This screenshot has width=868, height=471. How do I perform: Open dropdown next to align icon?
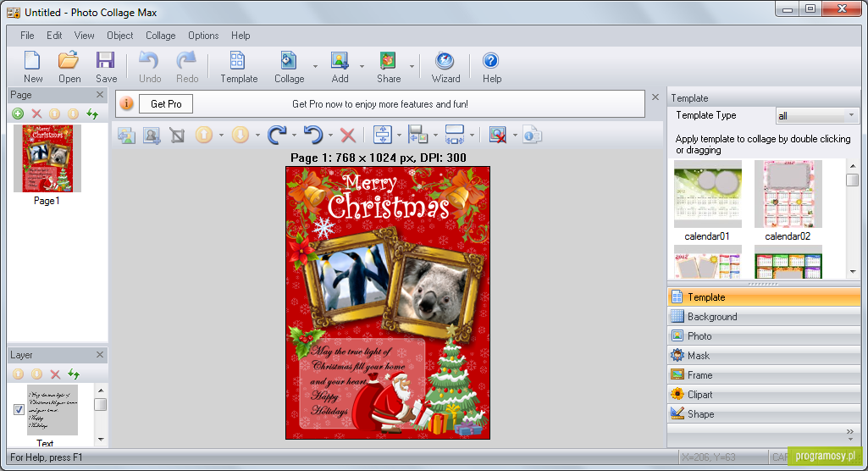coord(399,135)
